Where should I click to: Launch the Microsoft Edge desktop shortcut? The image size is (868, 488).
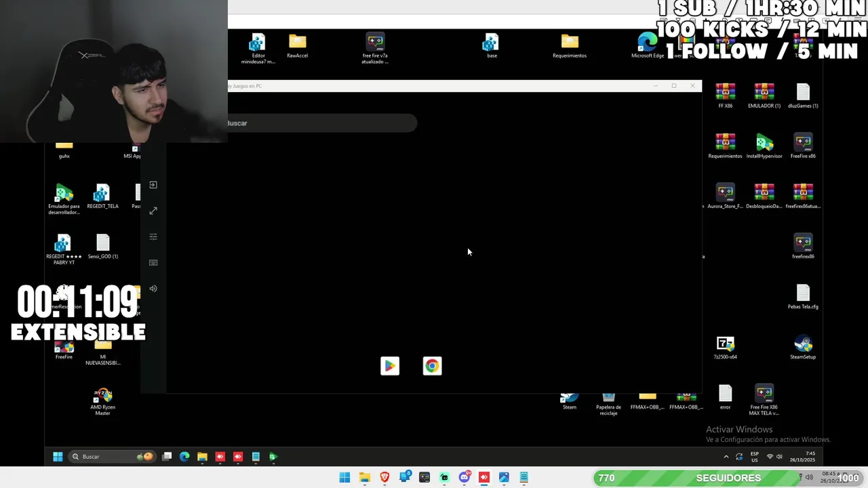pos(648,45)
